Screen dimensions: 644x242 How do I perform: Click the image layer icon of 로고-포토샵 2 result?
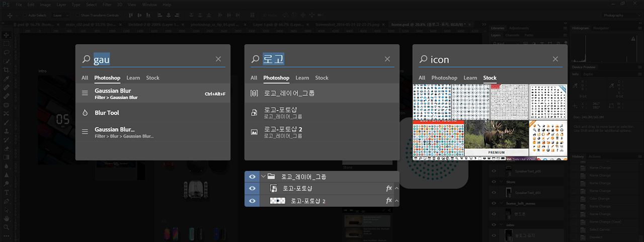pyautogui.click(x=254, y=132)
